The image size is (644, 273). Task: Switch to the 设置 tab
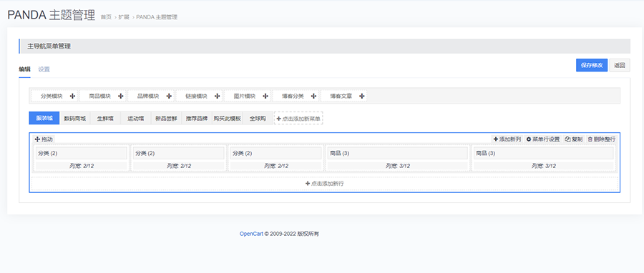click(44, 69)
